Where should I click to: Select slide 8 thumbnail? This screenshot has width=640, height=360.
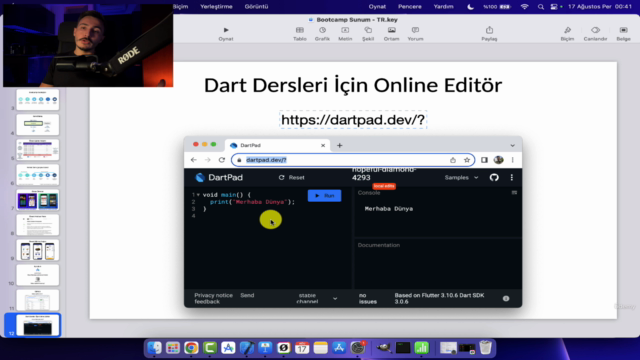[38, 225]
